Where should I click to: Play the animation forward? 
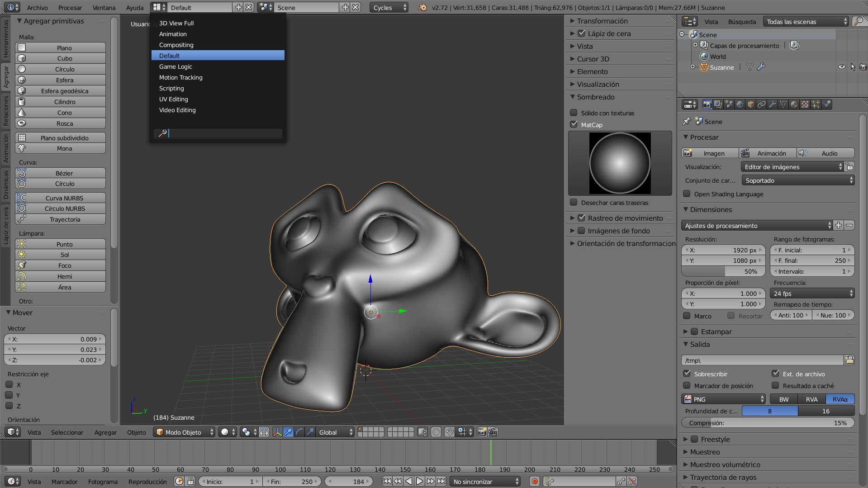click(419, 481)
